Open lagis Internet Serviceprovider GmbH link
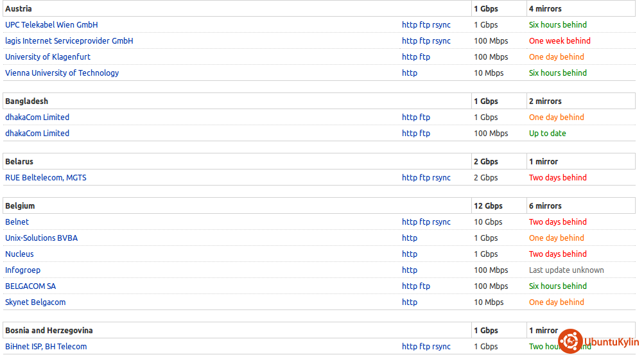Screen dimensions: 644x357 click(69, 41)
